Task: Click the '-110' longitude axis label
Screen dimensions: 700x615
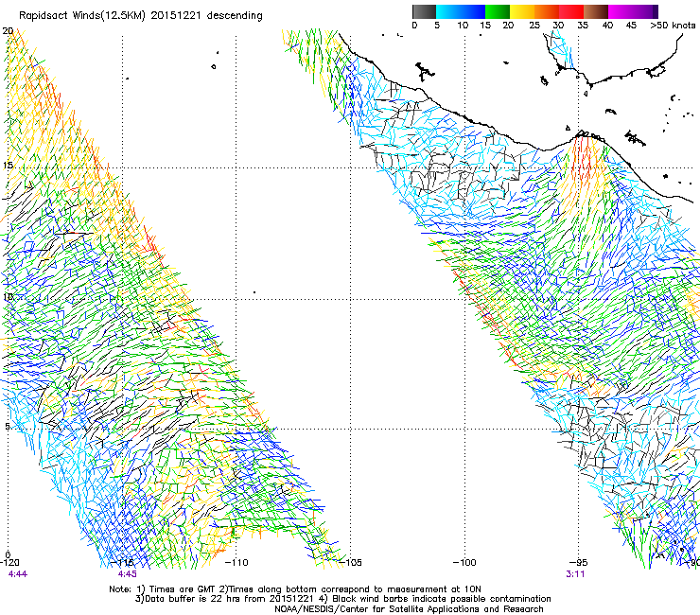Action: [236, 563]
